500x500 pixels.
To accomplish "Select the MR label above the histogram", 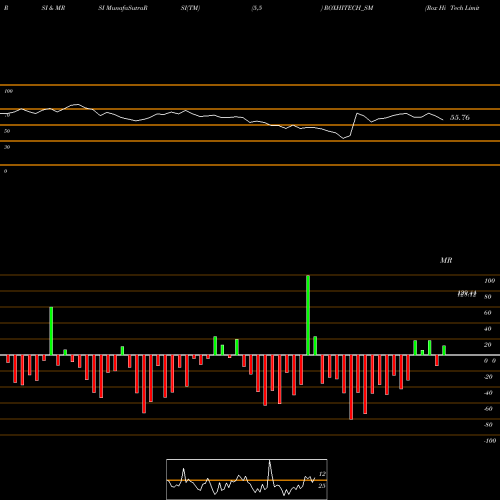I will click(x=446, y=260).
